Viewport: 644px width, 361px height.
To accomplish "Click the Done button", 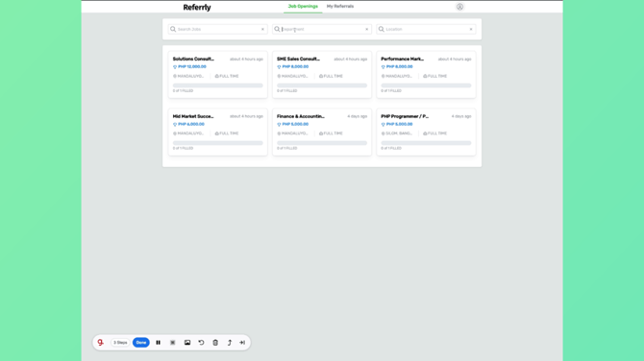I will click(x=141, y=343).
